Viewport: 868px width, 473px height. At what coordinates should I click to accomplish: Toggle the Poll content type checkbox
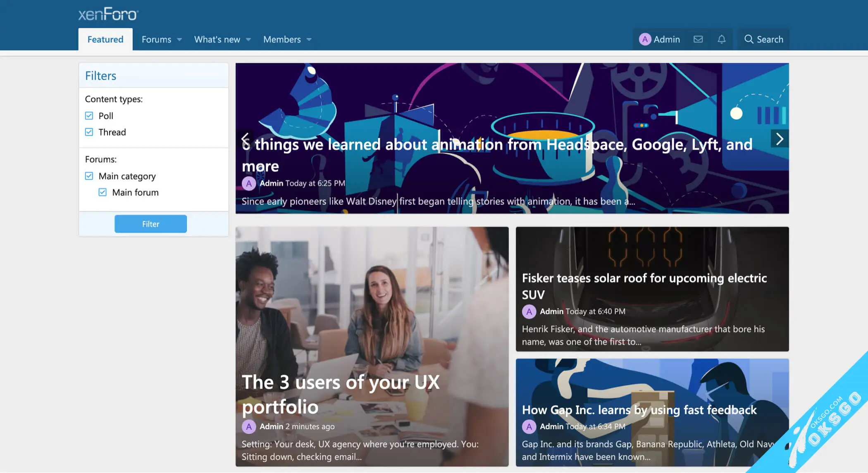pos(89,115)
